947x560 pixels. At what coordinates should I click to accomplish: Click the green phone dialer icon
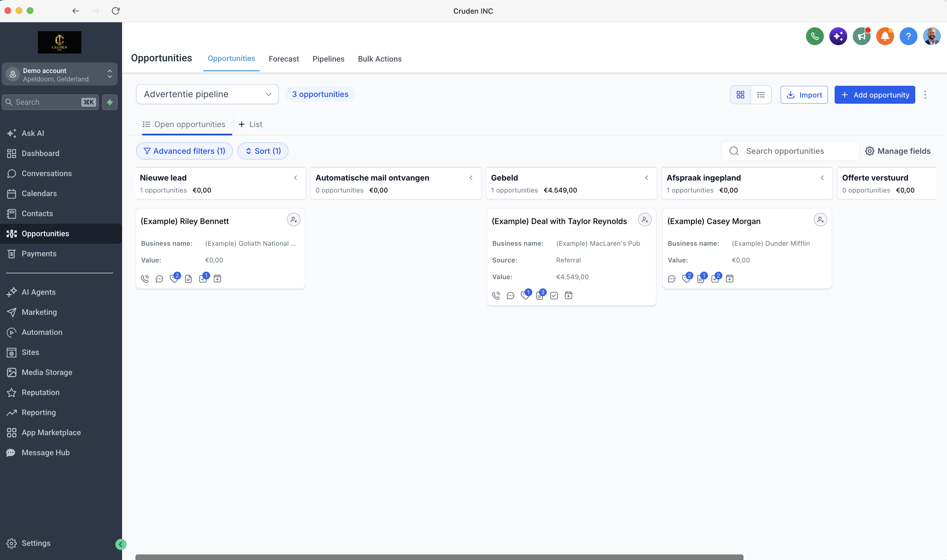point(815,36)
